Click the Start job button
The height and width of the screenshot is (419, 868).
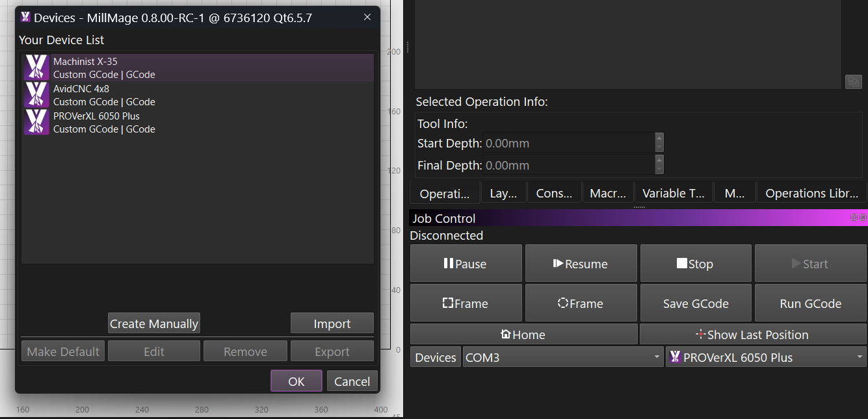(x=811, y=264)
